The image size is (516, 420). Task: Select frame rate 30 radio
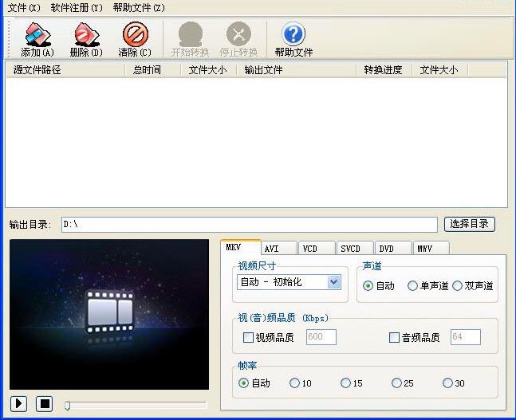click(x=447, y=383)
